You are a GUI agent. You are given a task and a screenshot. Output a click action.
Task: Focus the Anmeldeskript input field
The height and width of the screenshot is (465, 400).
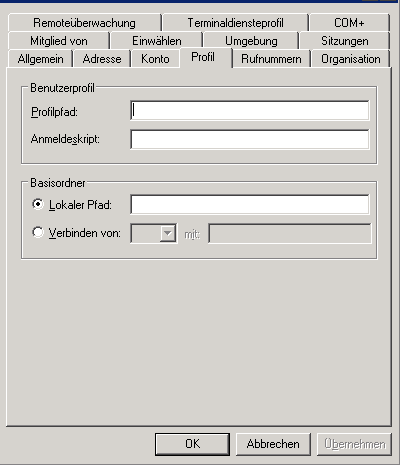click(250, 139)
